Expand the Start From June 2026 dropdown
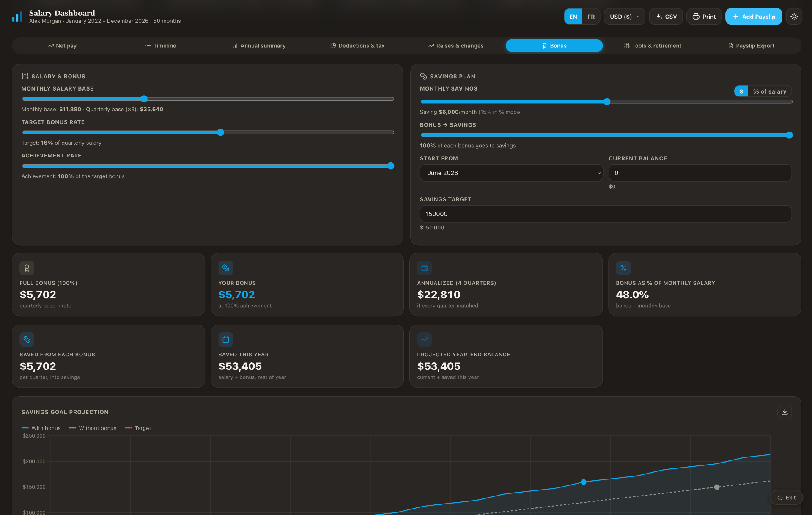812x515 pixels. (x=511, y=173)
